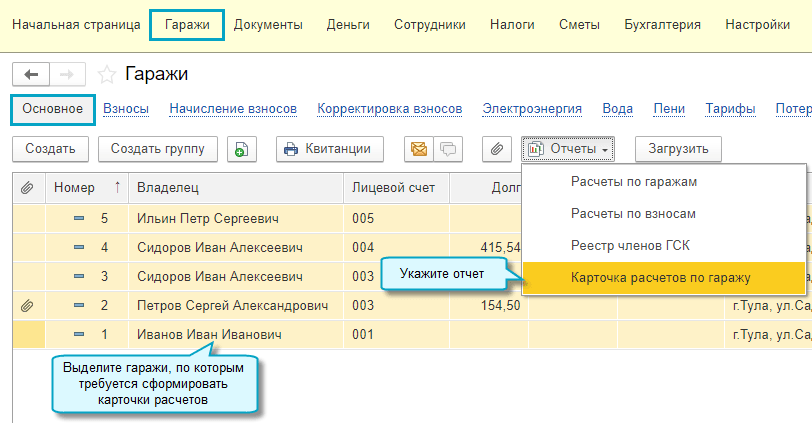
Task: Click the orange envelope mail icon
Action: (x=419, y=149)
